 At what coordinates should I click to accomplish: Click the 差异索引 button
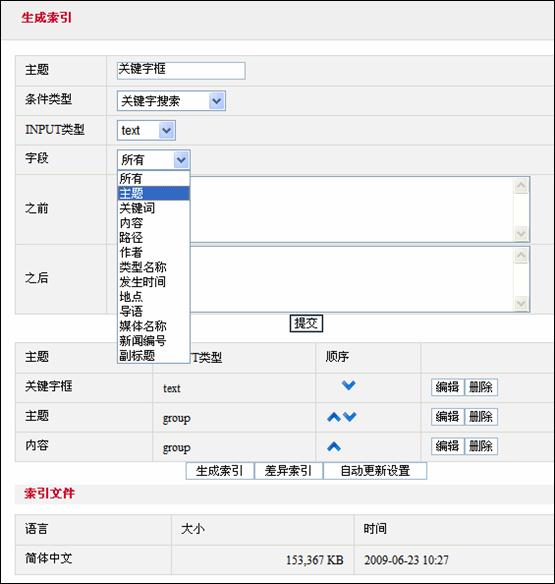coord(288,471)
